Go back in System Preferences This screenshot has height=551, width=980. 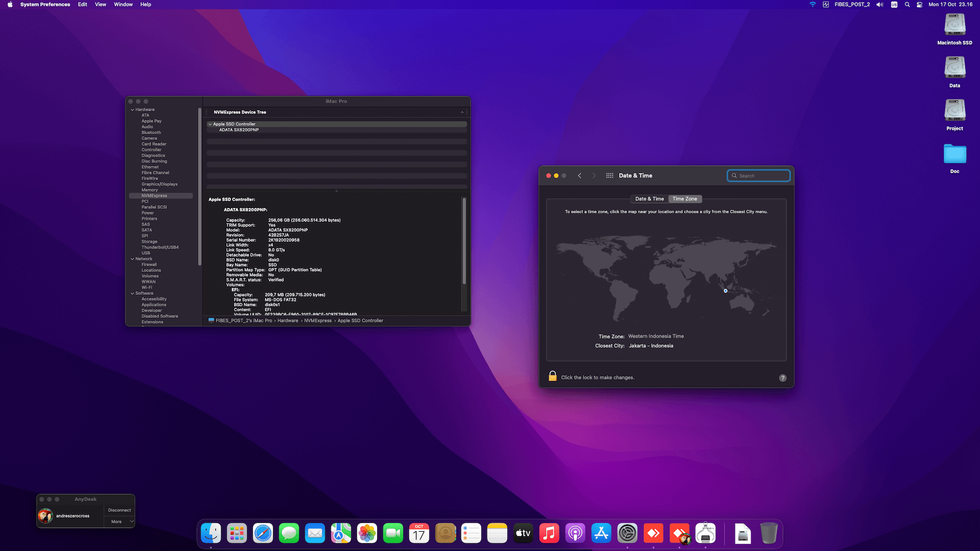click(x=579, y=176)
